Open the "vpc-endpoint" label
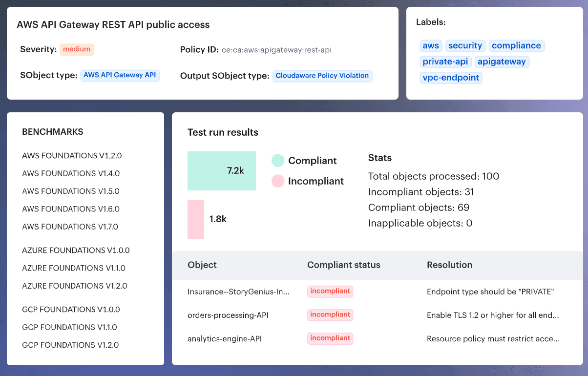The width and height of the screenshot is (588, 376). coord(451,78)
